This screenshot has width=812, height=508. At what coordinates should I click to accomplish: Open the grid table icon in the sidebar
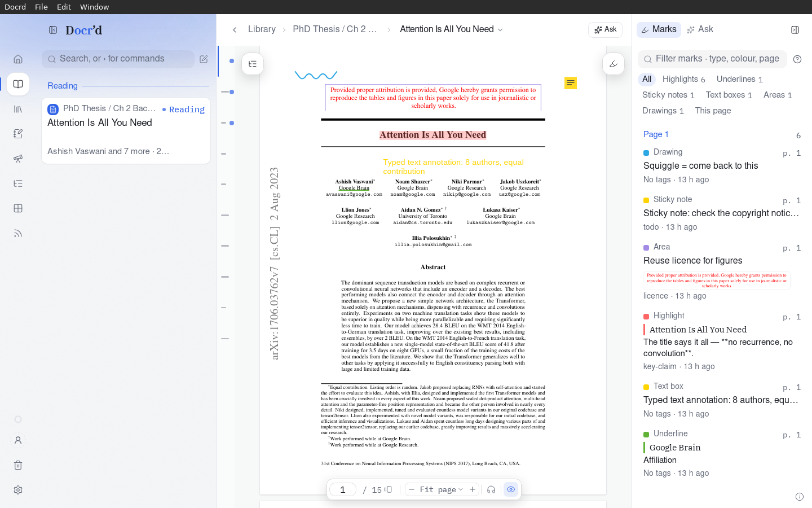(18, 208)
